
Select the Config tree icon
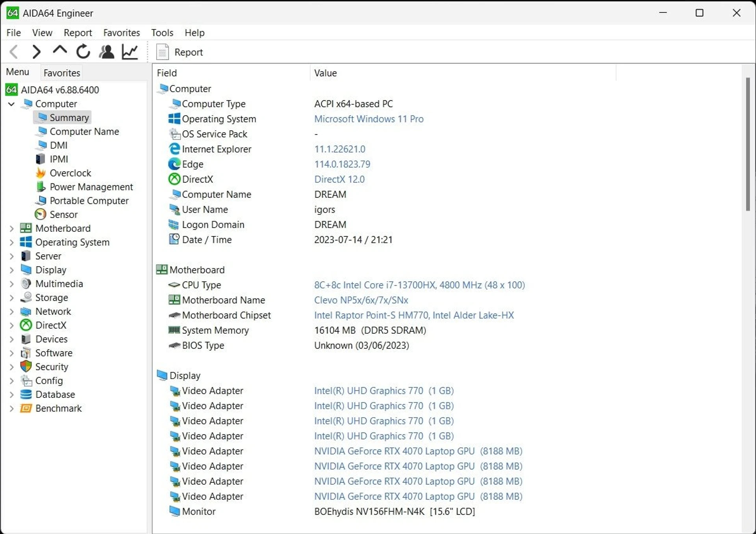(x=26, y=381)
